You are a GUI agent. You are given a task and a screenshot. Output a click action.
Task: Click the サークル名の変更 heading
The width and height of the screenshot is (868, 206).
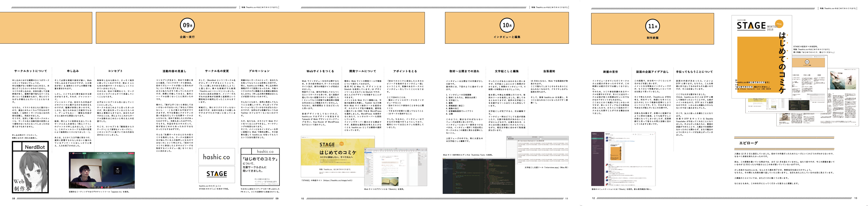217,71
